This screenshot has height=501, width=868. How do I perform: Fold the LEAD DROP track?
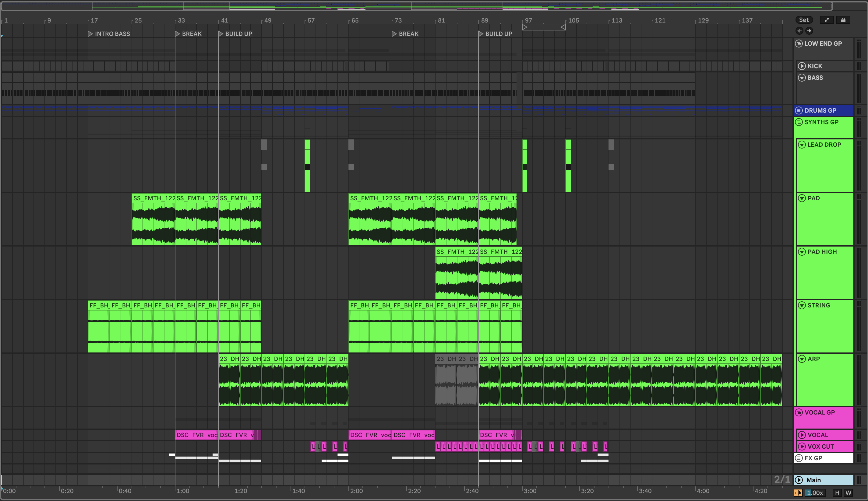[802, 145]
